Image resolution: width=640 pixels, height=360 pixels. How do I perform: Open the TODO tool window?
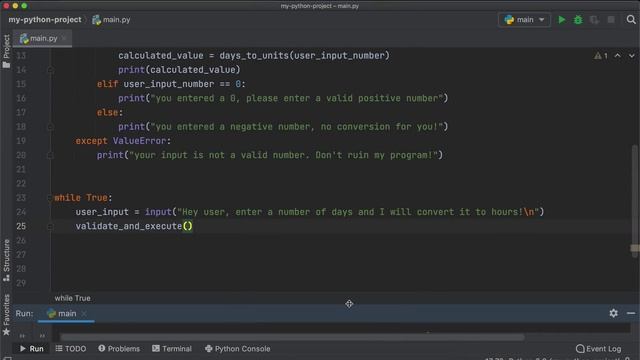(x=71, y=349)
